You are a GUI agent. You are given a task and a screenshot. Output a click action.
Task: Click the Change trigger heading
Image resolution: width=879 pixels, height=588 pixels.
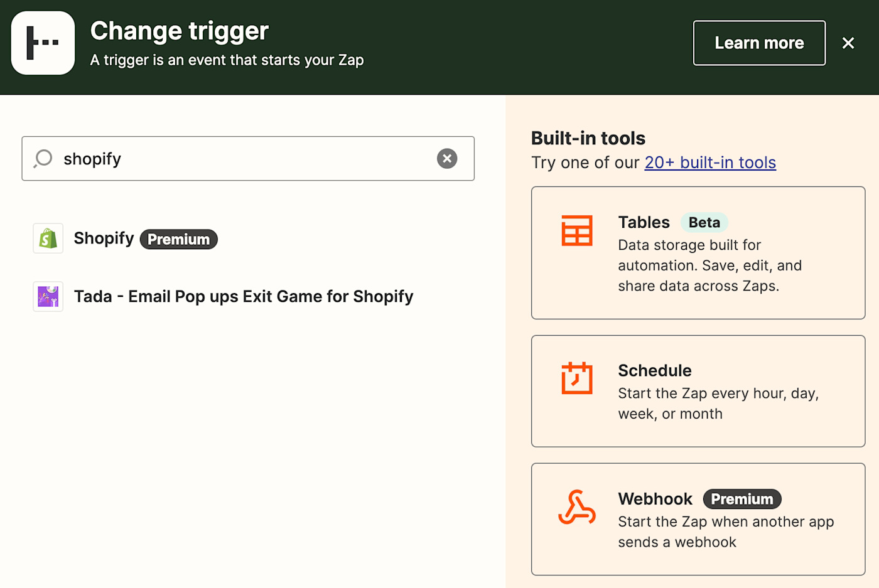pyautogui.click(x=180, y=31)
